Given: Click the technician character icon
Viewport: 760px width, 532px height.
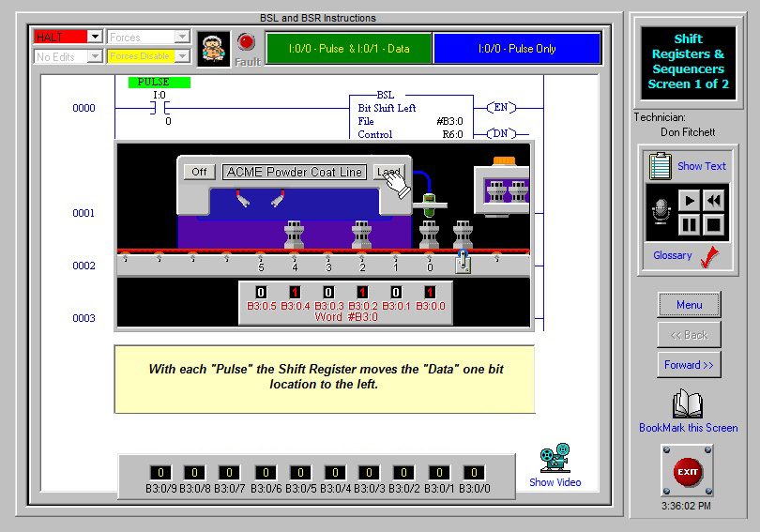Looking at the screenshot, I should tap(214, 47).
